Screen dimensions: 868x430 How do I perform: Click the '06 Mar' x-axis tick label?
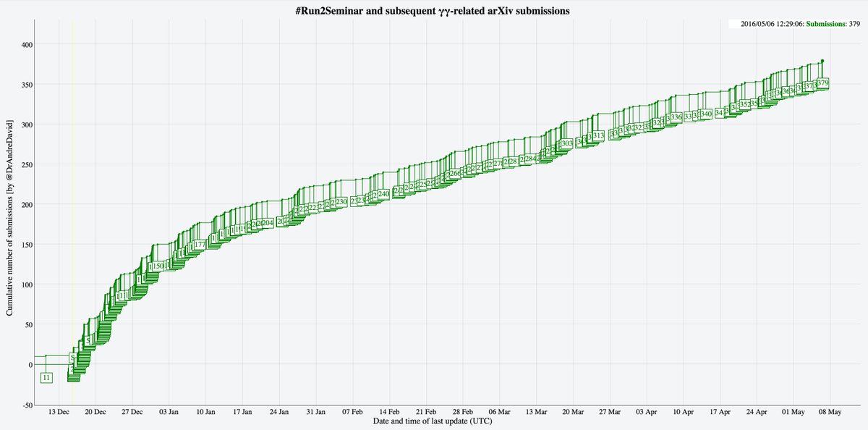(500, 412)
